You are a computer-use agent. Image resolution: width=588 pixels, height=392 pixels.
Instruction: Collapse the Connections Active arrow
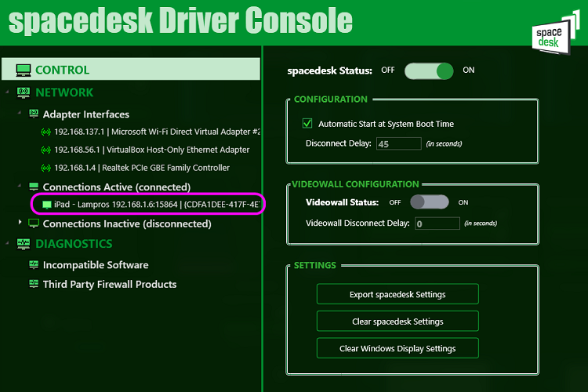pyautogui.click(x=20, y=185)
